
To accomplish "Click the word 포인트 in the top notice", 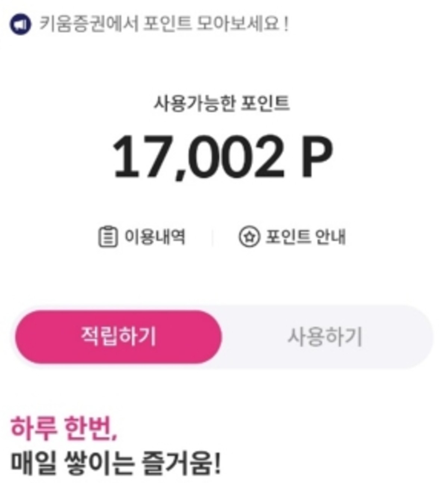I will click(x=167, y=25).
